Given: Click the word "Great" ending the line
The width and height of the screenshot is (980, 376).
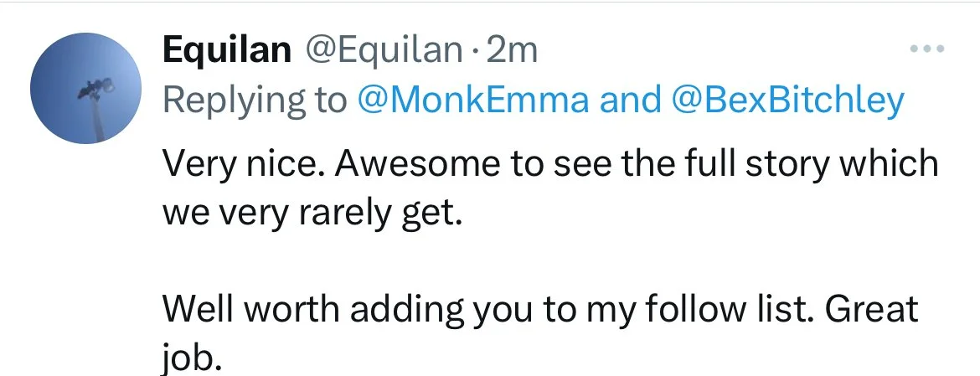Looking at the screenshot, I should click(x=872, y=309).
